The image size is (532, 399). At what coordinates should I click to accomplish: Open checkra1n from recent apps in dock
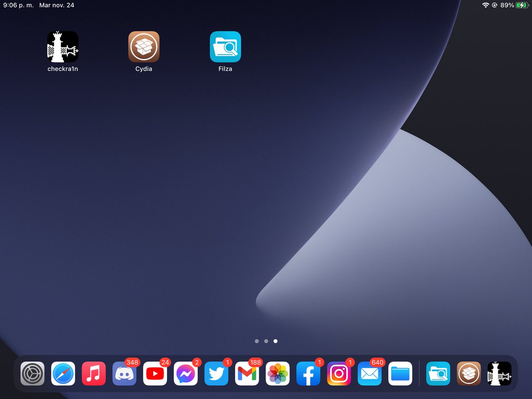pyautogui.click(x=499, y=374)
